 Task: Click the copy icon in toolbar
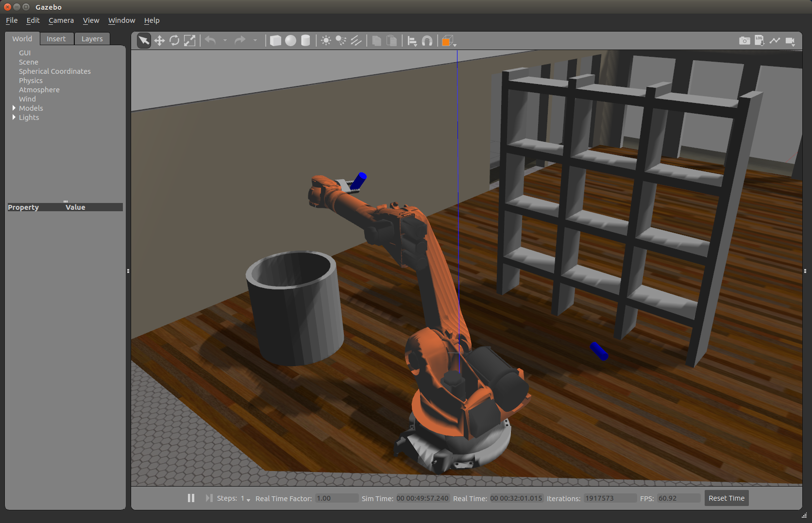coord(376,41)
